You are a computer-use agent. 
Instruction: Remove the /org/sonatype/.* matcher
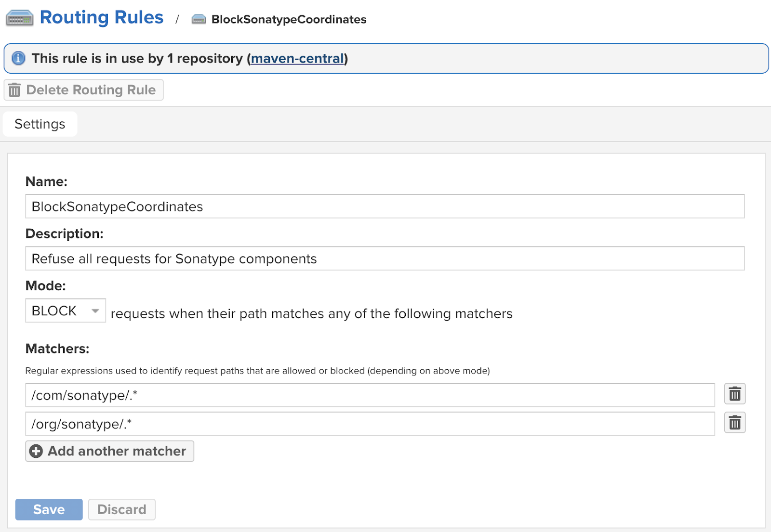coord(735,423)
